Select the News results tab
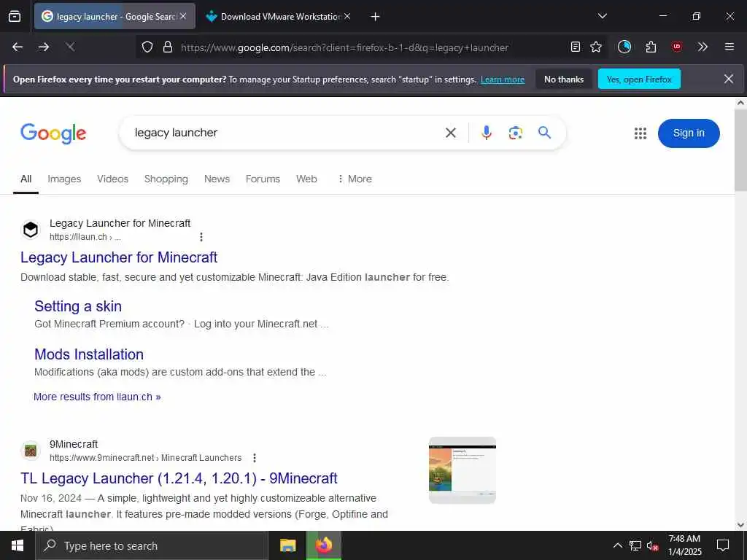The width and height of the screenshot is (747, 560). [217, 179]
